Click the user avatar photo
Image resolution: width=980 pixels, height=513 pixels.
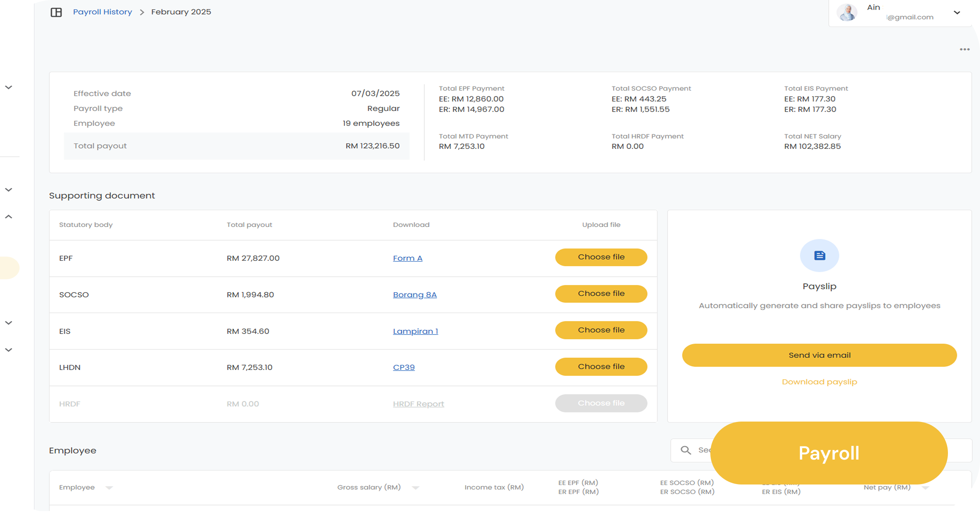pos(847,13)
